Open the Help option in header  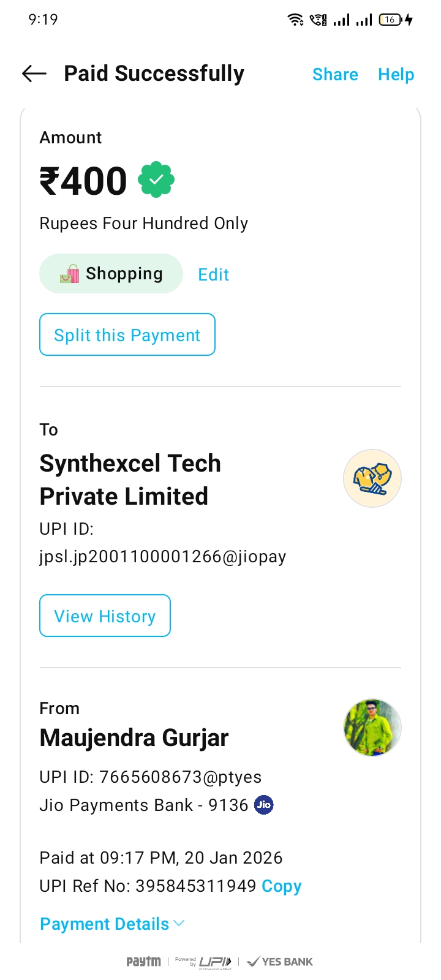click(x=396, y=75)
